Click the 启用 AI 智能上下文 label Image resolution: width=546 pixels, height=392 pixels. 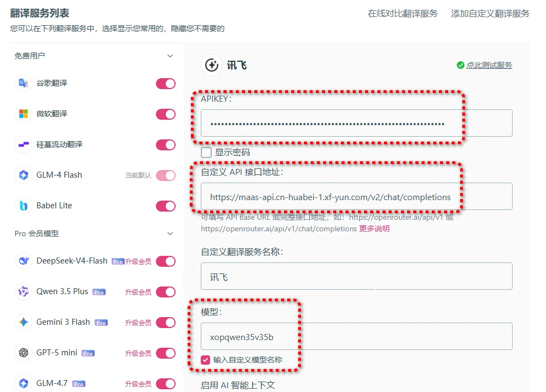tap(238, 385)
